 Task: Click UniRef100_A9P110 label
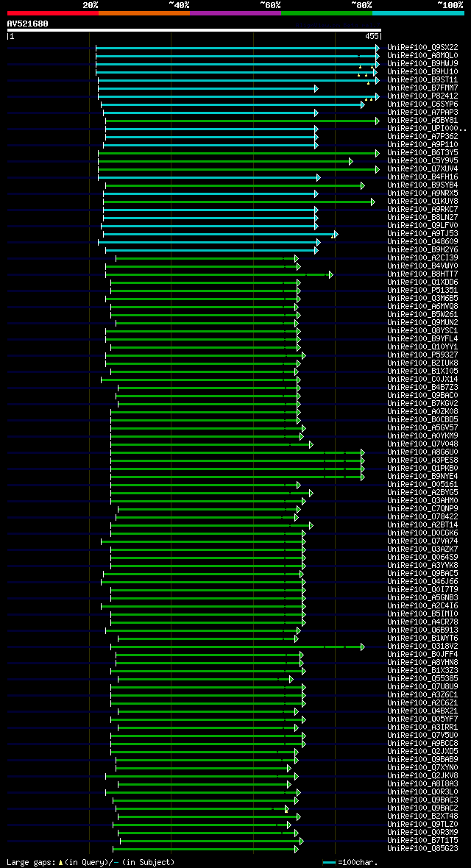pyautogui.click(x=422, y=144)
